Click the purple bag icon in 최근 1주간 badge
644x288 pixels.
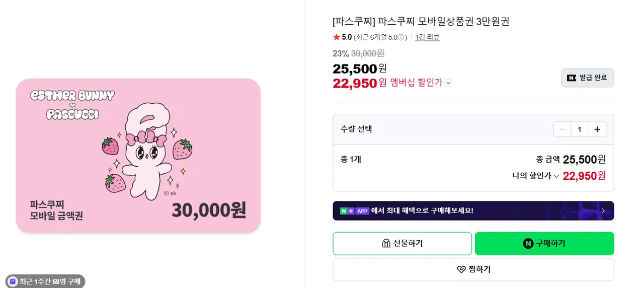click(x=13, y=281)
